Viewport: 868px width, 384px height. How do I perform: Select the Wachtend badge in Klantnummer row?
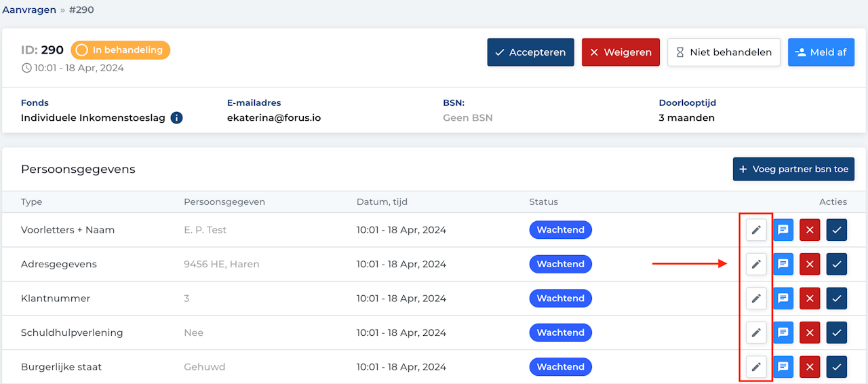click(561, 299)
